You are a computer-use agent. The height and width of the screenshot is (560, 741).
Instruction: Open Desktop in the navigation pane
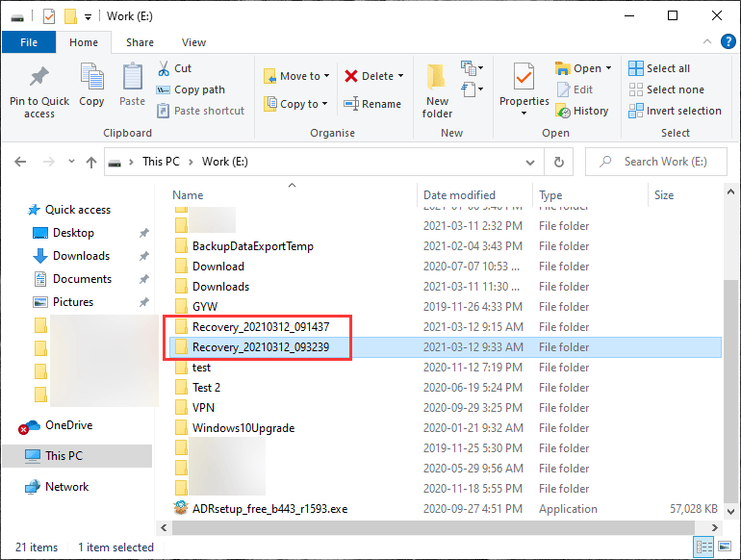(64, 233)
